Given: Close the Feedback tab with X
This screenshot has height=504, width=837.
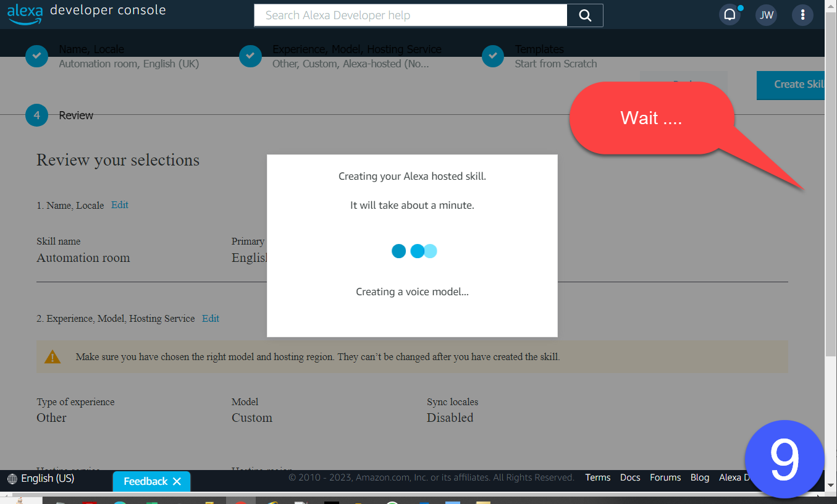Looking at the screenshot, I should coord(177,481).
